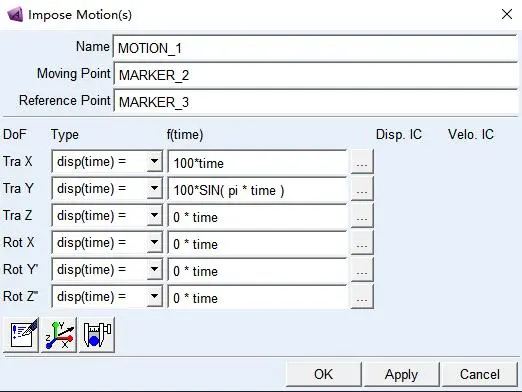Click the Name field with MOTION_1
522x392 pixels.
pyautogui.click(x=315, y=48)
